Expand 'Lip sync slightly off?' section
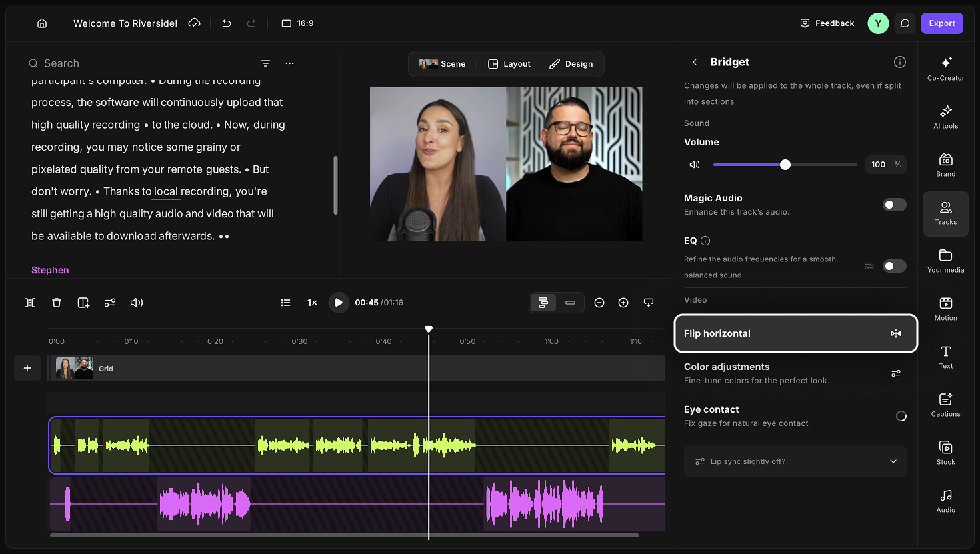 tap(795, 461)
